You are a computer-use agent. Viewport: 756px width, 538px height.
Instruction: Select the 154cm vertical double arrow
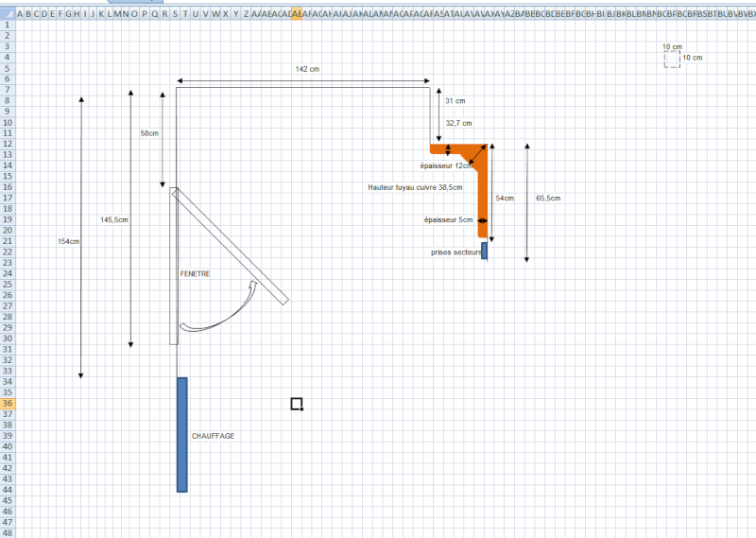81,237
